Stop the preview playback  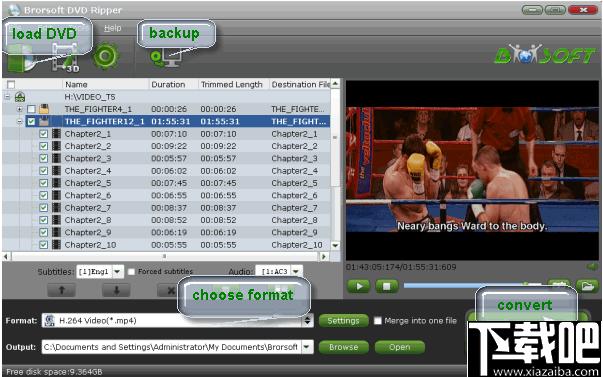point(388,286)
